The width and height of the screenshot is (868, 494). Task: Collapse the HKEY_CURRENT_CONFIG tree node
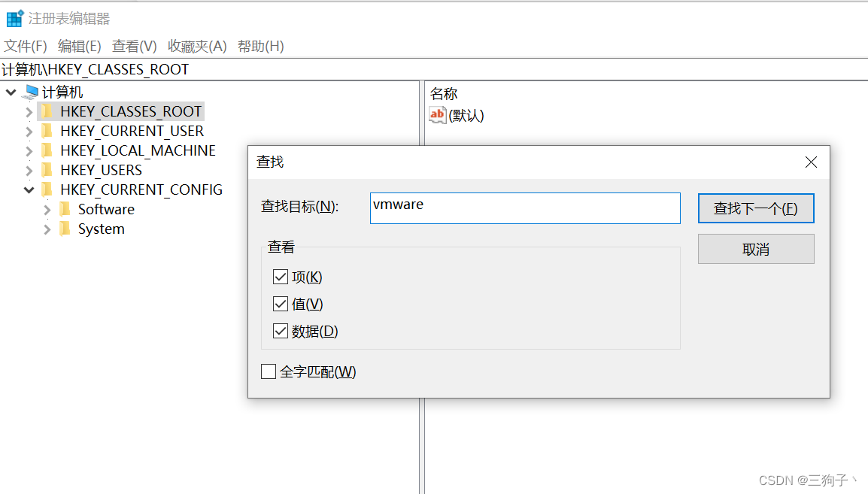coord(28,189)
